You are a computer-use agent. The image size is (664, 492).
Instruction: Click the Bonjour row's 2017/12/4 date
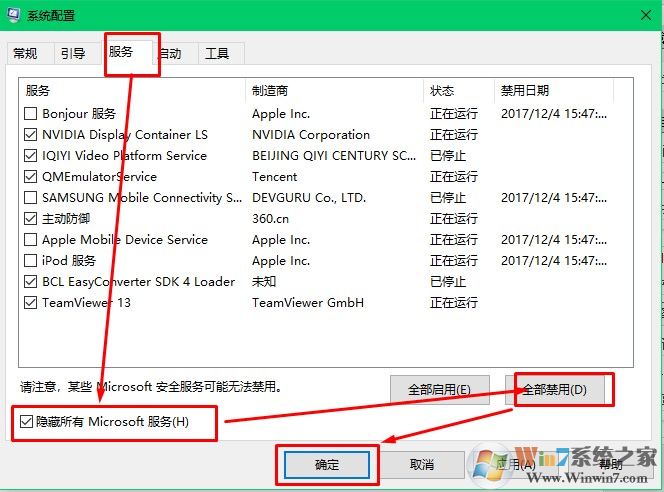554,113
